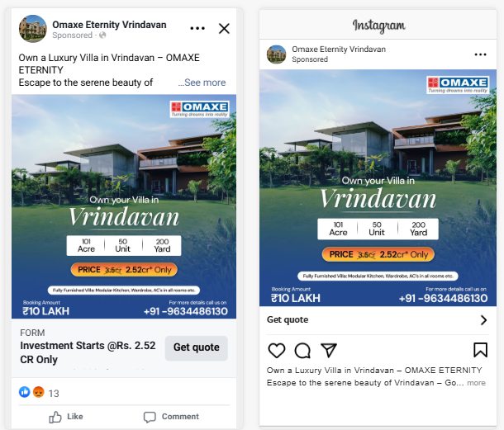Viewport: 504px width, 430px height.
Task: Click the Get quote button on Facebook ad
Action: point(197,347)
